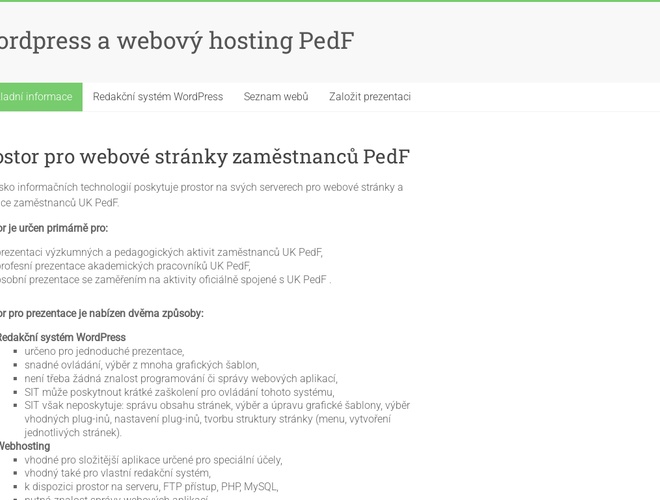This screenshot has width=660, height=500.
Task: Click the bullet 'SIT může poskytnout krátké zaškolení'
Action: pyautogui.click(x=178, y=392)
